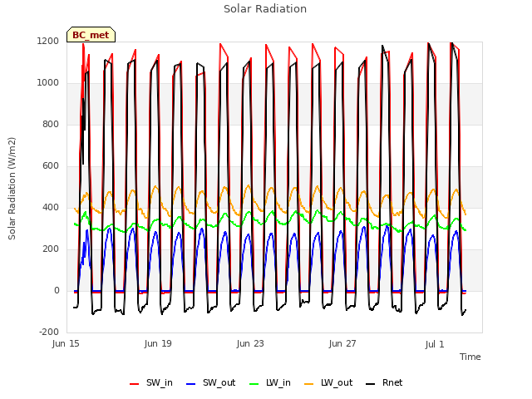Image resolution: width=532 pixels, height=399 pixels.
Task: Click the Jul 1 x-axis label
Action: (435, 344)
